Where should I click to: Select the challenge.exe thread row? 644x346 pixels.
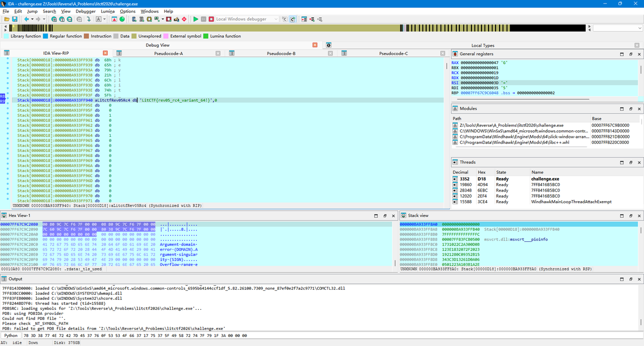[547, 179]
